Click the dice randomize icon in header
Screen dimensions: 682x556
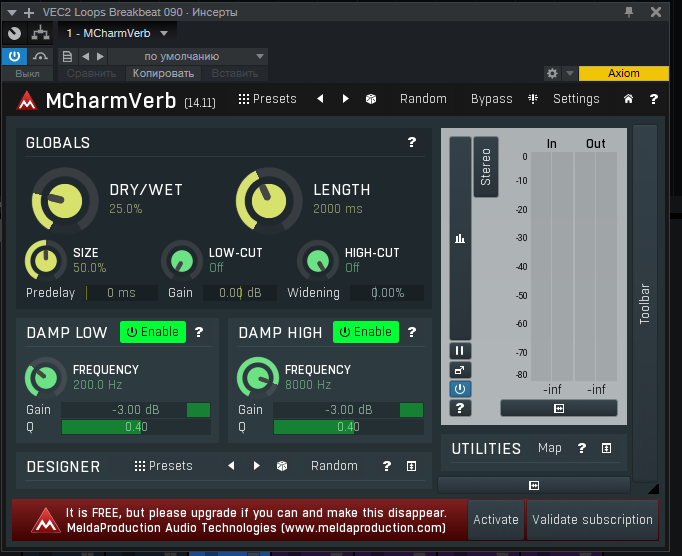(x=371, y=99)
